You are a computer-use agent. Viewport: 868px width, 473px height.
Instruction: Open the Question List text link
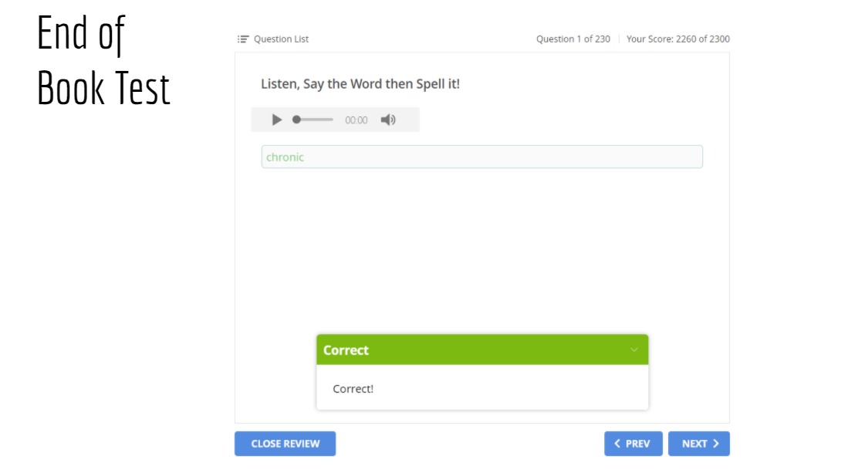click(x=281, y=39)
